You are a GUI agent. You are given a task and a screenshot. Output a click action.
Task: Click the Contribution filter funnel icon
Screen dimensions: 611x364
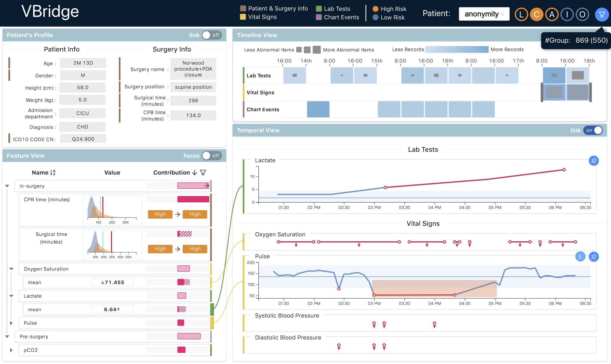tap(203, 172)
